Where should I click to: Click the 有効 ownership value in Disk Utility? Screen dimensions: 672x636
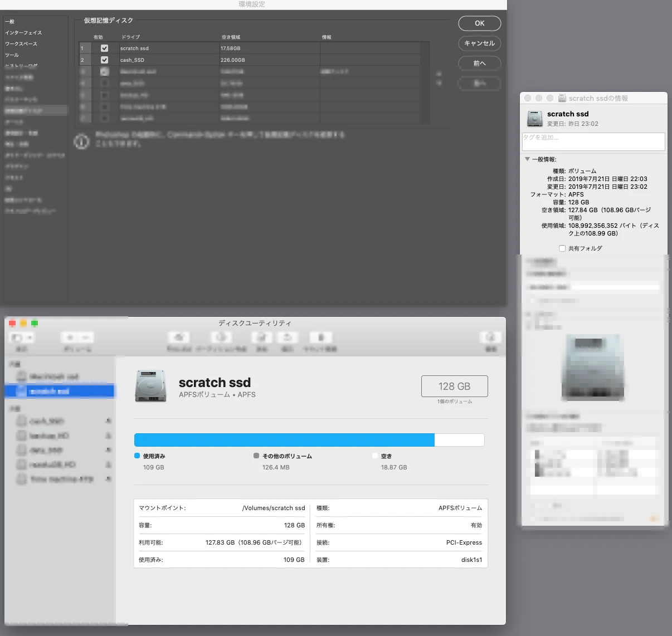476,525
